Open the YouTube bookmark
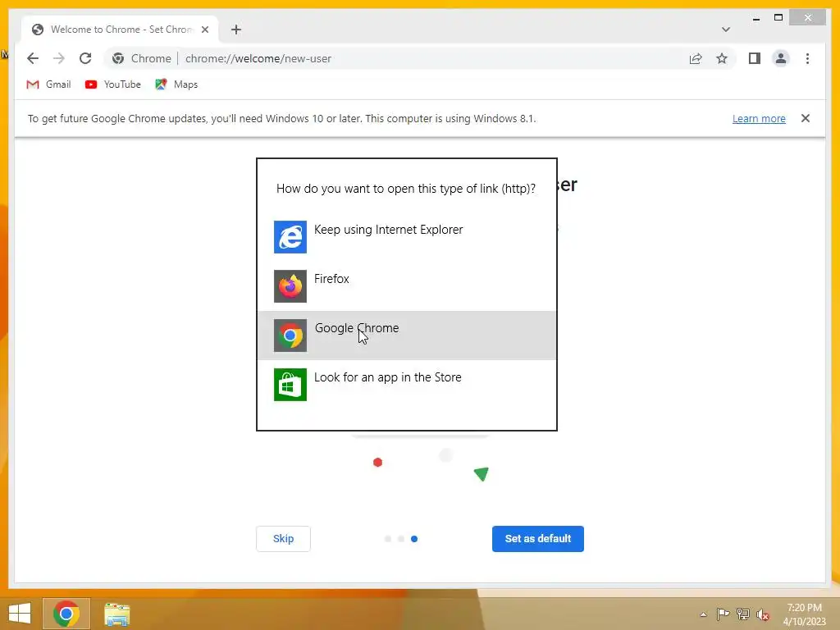This screenshot has width=840, height=630. point(113,84)
